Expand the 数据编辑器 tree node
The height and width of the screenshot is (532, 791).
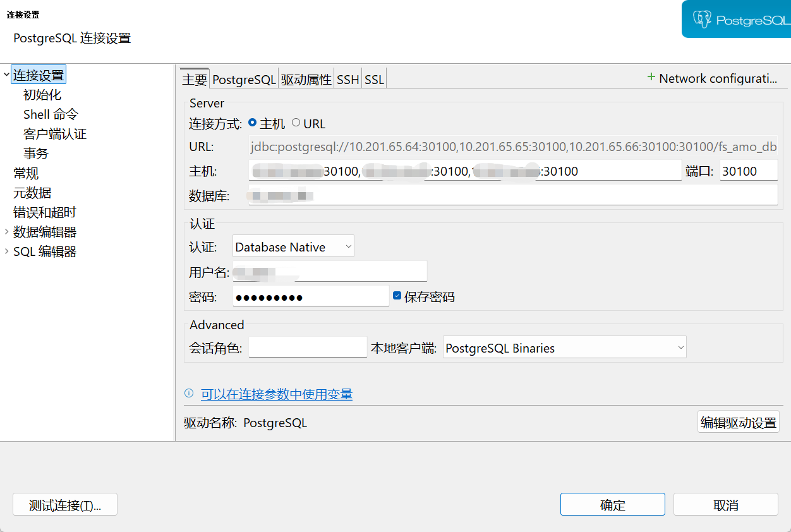[x=6, y=232]
